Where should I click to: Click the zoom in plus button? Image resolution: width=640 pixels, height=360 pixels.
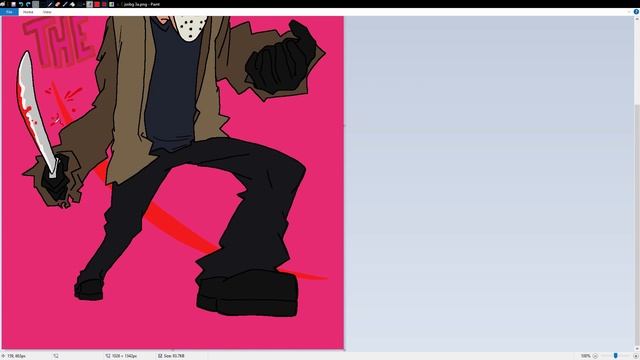point(636,356)
